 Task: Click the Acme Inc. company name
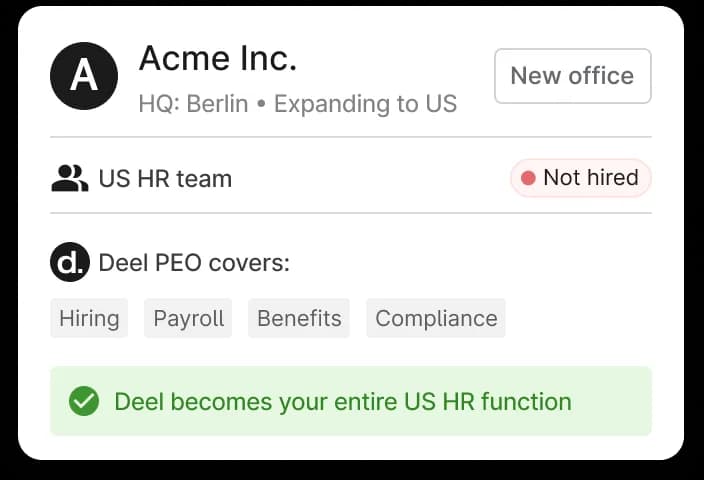click(218, 58)
